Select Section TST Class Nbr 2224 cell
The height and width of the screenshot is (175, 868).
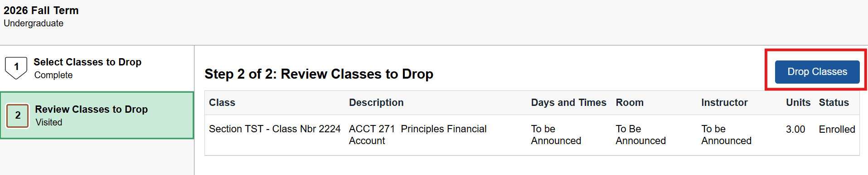(275, 129)
